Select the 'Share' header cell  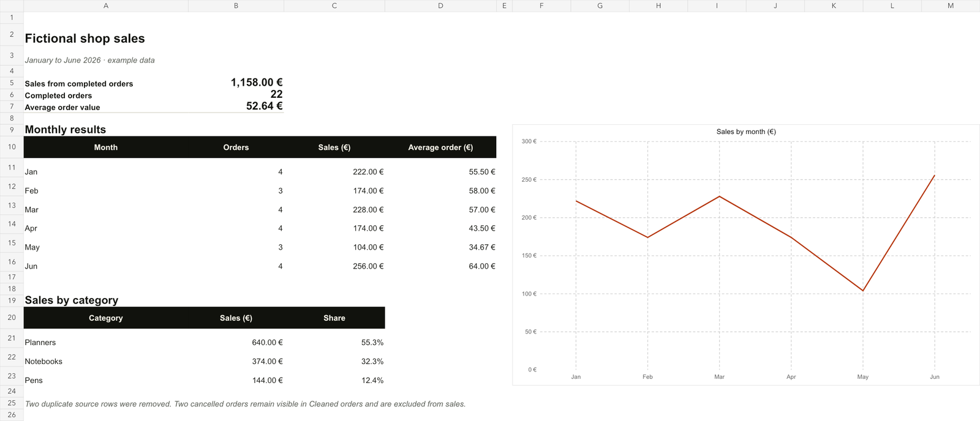[x=334, y=318]
